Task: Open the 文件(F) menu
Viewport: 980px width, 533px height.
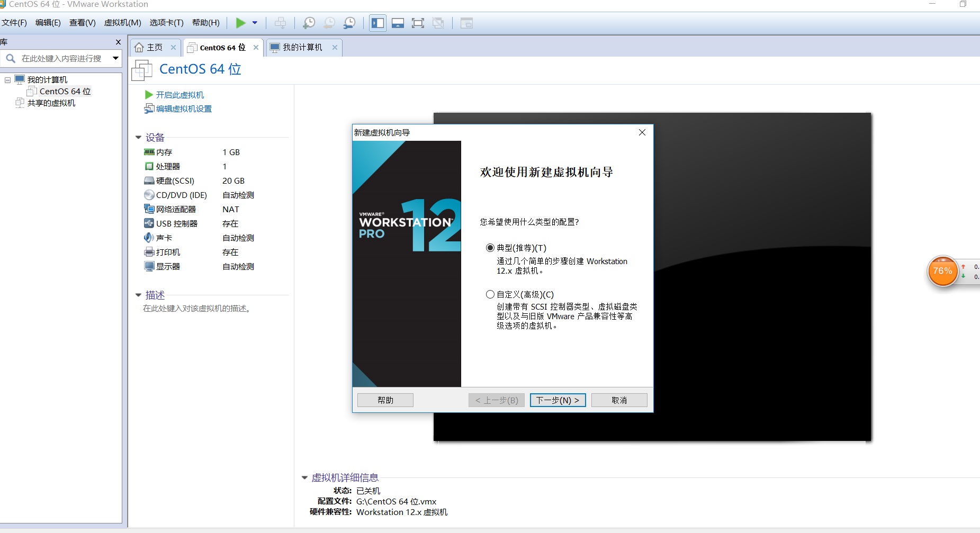Action: click(14, 23)
